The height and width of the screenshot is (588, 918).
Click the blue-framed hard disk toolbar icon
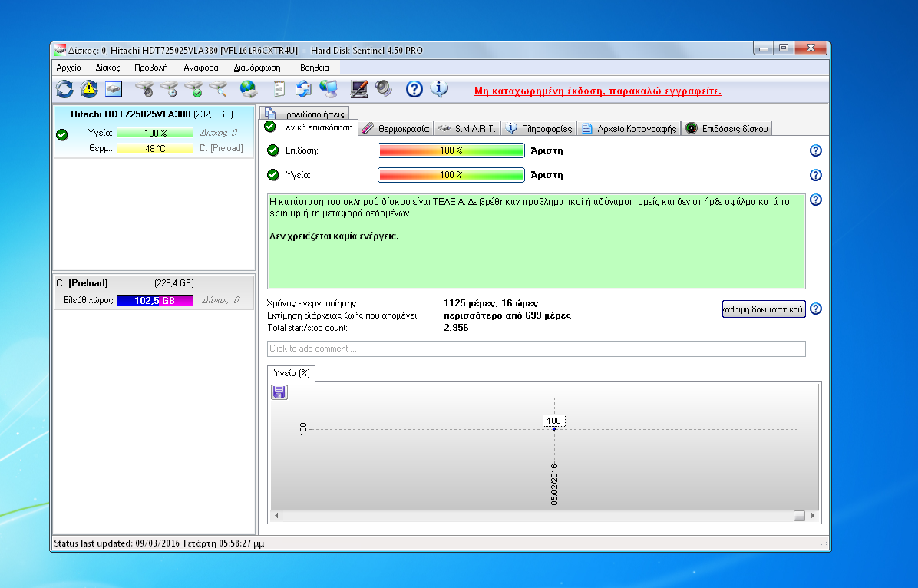pos(114,89)
